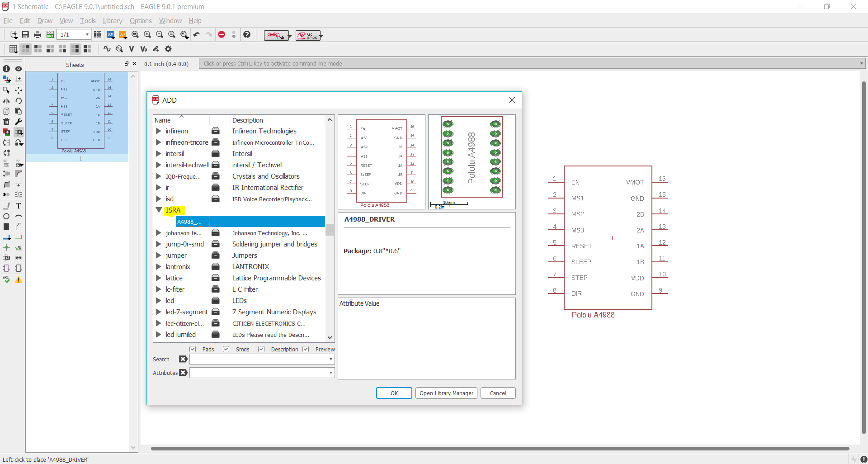868x464 pixels.
Task: Click the red Stop command icon
Action: point(222,34)
